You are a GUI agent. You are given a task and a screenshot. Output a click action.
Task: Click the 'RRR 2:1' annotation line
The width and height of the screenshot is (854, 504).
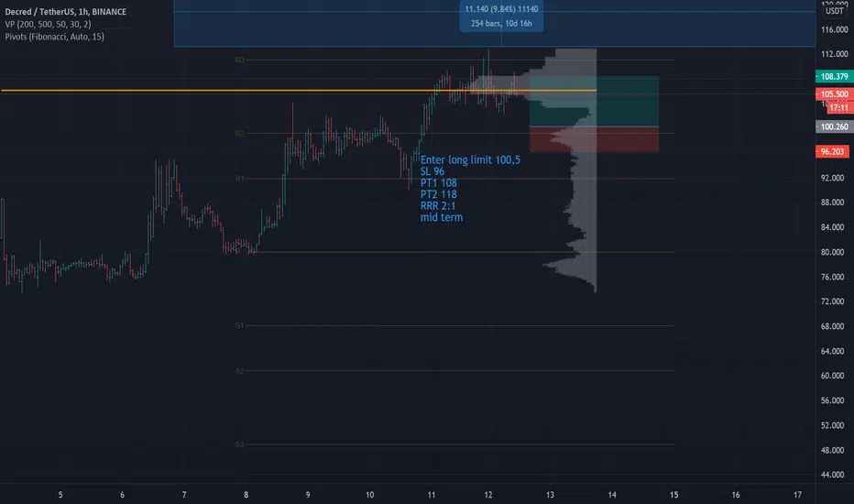pos(438,205)
